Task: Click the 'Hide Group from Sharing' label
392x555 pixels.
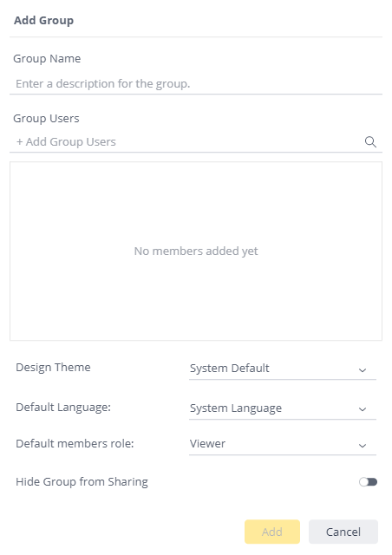Action: (82, 482)
